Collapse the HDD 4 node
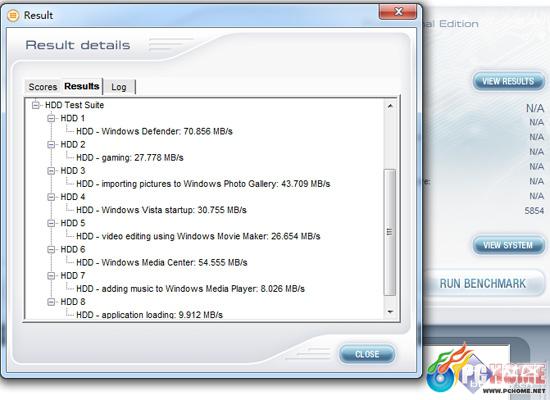The image size is (550, 400). (51, 197)
